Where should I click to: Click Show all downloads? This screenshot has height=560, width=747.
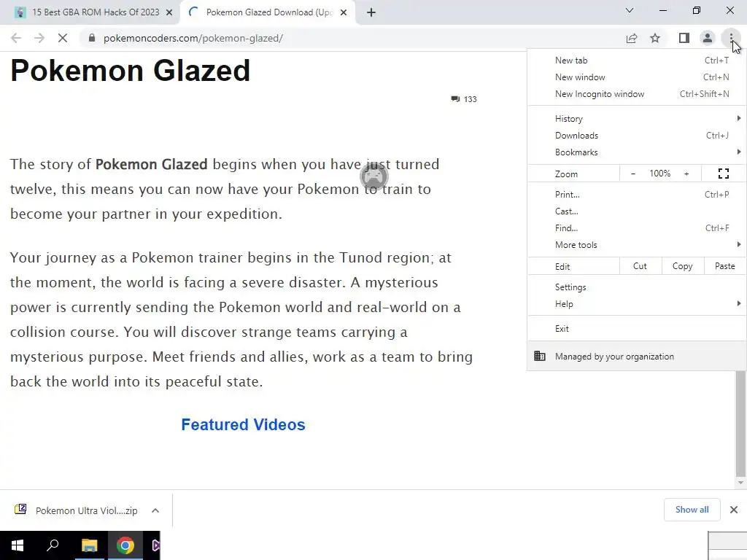pos(692,510)
